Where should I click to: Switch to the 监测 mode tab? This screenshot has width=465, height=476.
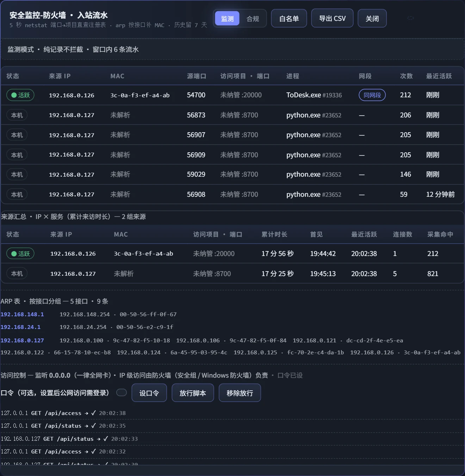[x=227, y=19]
